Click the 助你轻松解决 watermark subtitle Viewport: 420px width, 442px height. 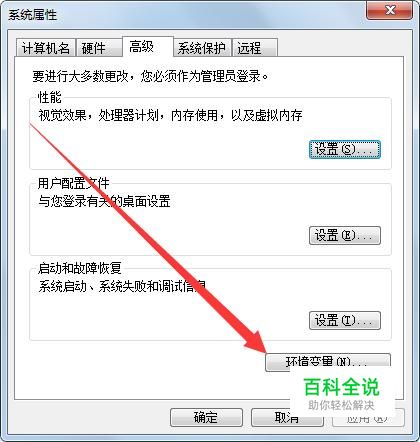(x=341, y=405)
